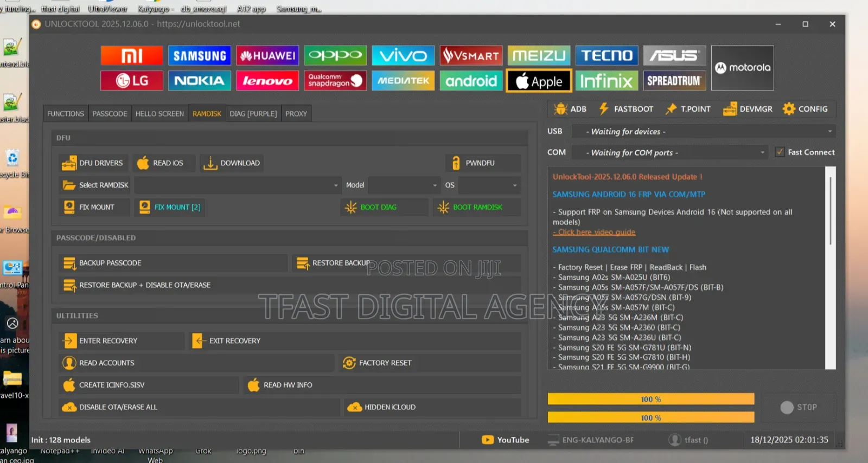Open the Infinix brand tile
Viewport: 868px width, 463px height.
click(607, 81)
